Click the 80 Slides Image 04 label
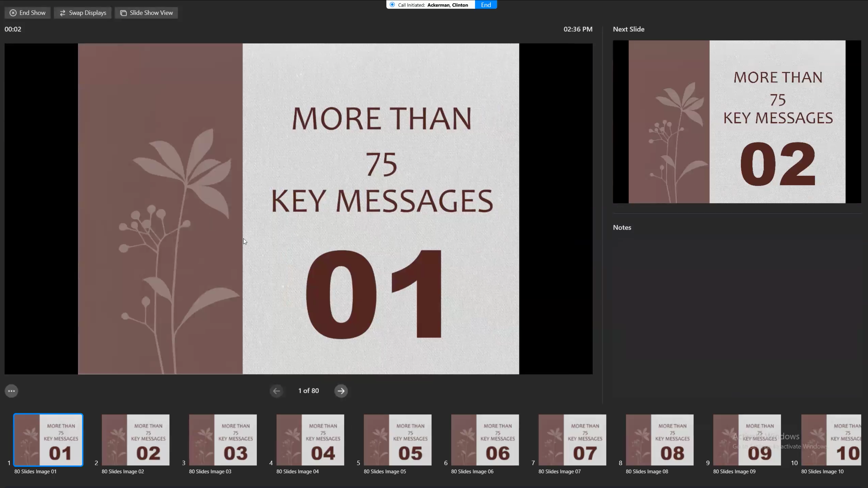 coord(297,471)
